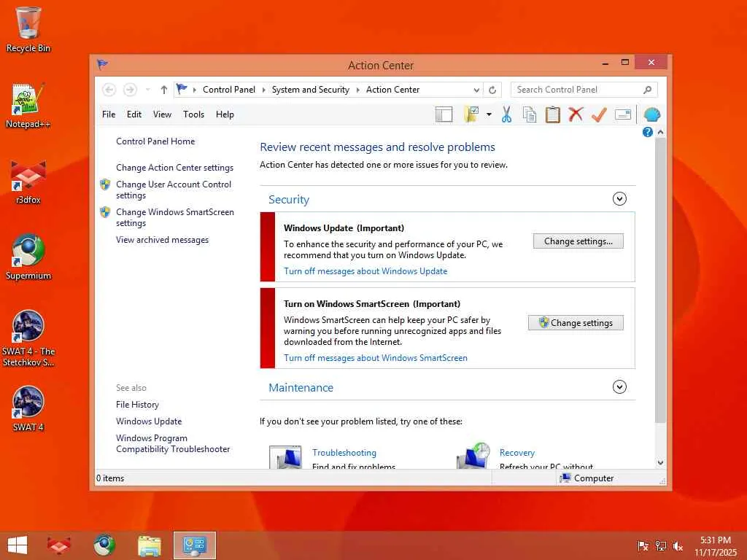Open the View menu
The height and width of the screenshot is (560, 747).
(162, 114)
